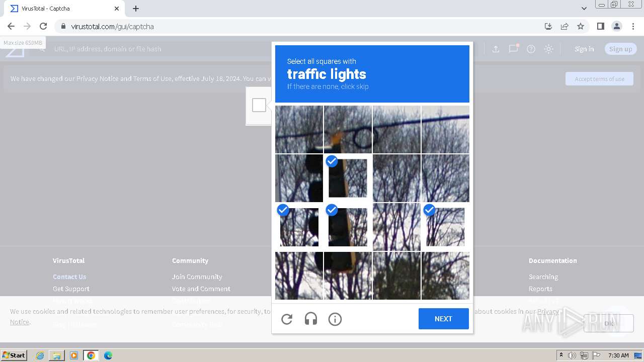Screen dimensions: 644x362
Task: Open Get Support footer link
Action: tap(71, 289)
